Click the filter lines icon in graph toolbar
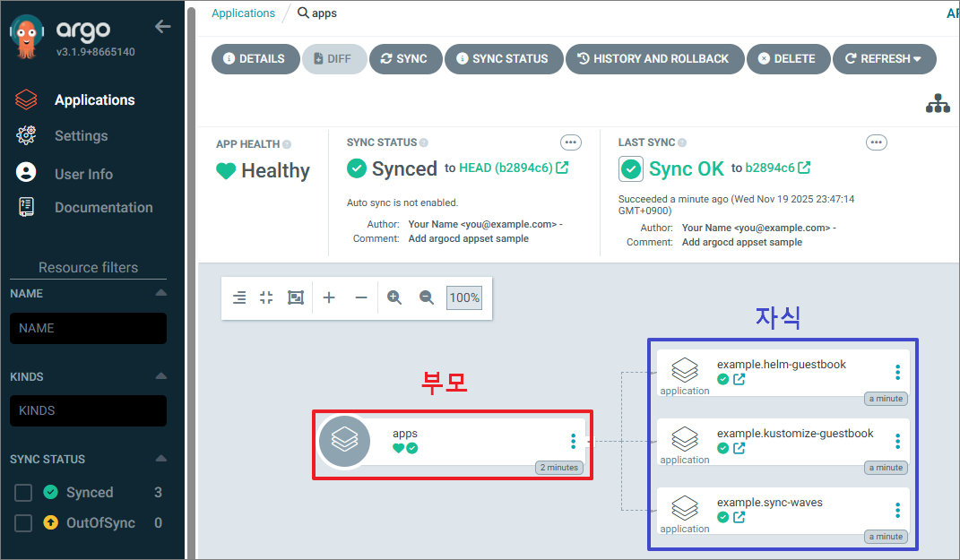Viewport: 960px width, 560px height. pos(239,298)
